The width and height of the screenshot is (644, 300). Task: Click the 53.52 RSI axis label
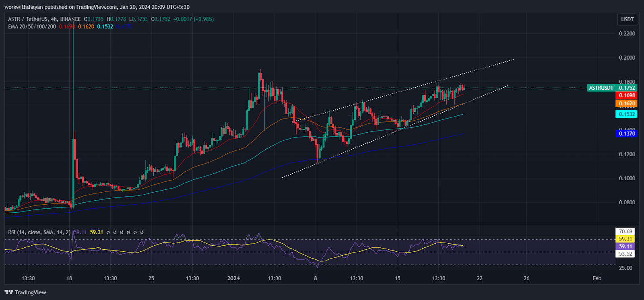click(625, 254)
